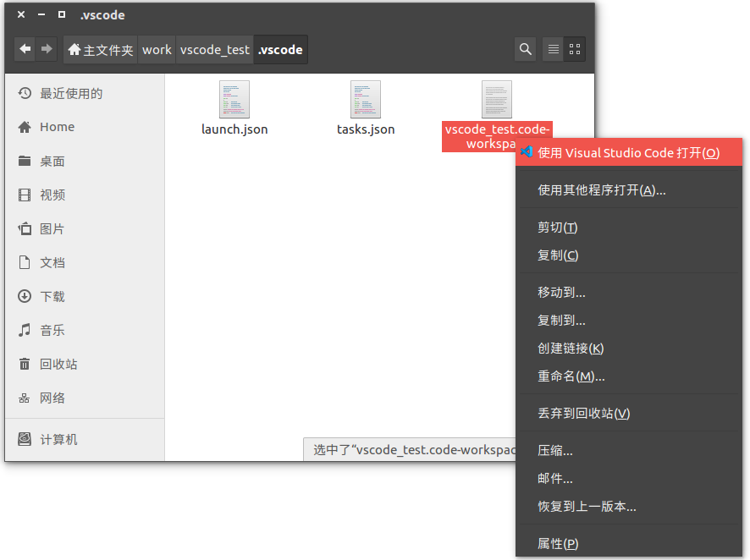
Task: Choose 移动到... in the context menu
Action: 628,293
